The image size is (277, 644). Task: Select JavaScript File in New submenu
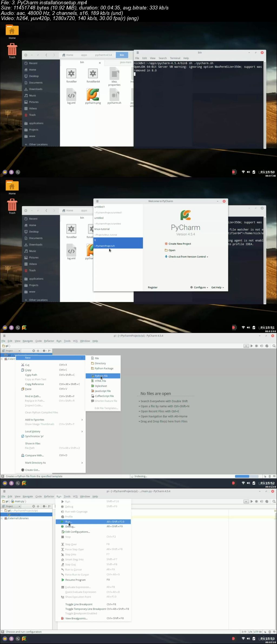(x=103, y=391)
